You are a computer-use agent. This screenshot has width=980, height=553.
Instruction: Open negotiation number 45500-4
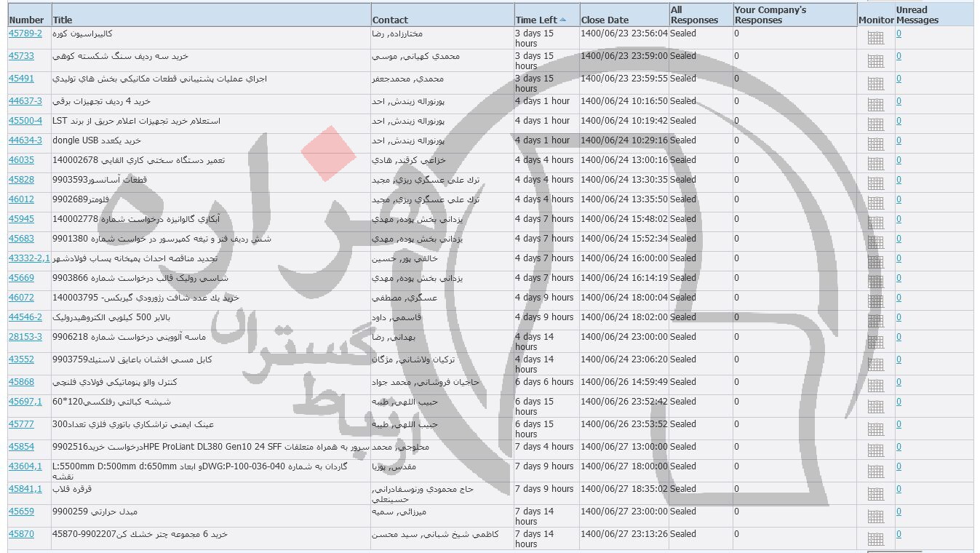coord(25,121)
